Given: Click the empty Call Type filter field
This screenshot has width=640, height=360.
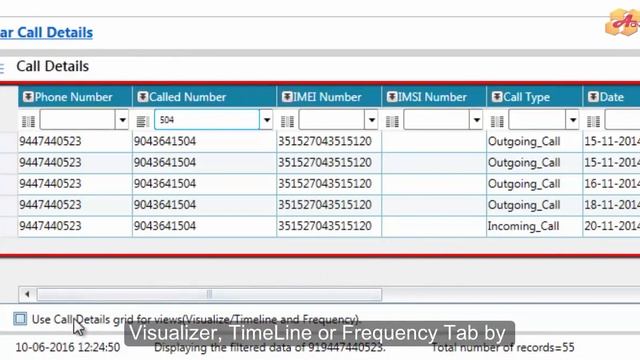Looking at the screenshot, I should pos(538,120).
